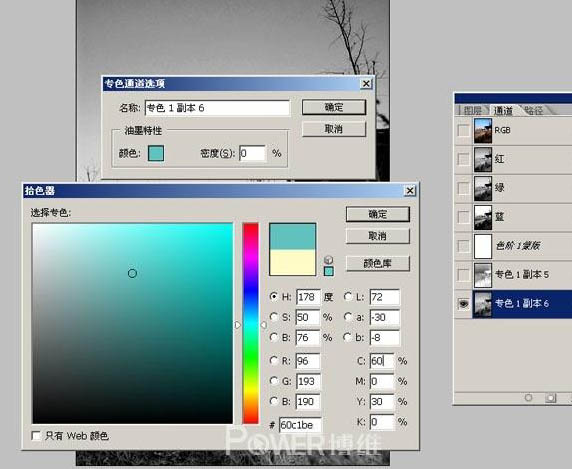572x469 pixels.
Task: Switch to the 路径 tab
Action: pos(534,110)
